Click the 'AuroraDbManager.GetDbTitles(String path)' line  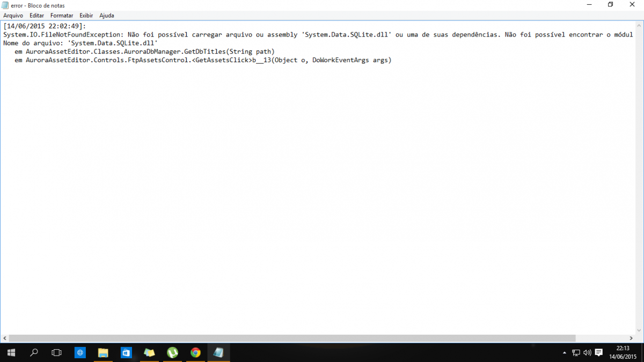[144, 51]
